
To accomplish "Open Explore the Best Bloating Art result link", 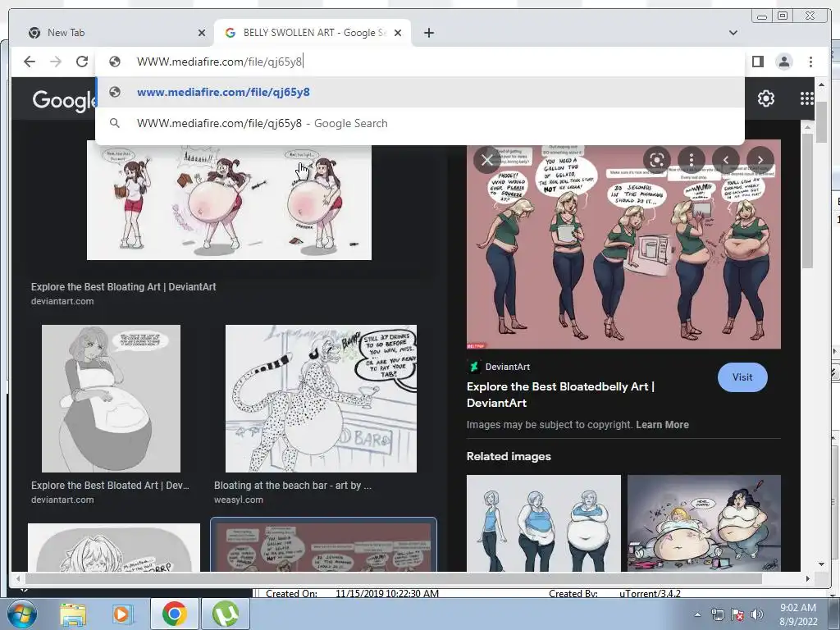I will click(x=124, y=286).
